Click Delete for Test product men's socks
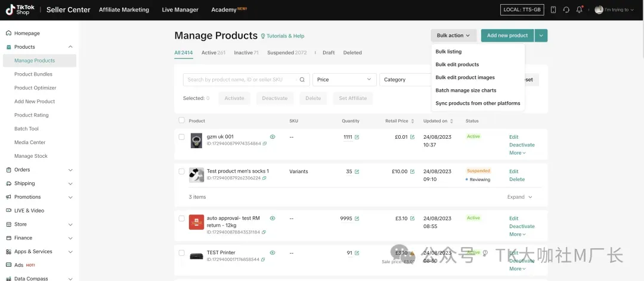This screenshot has height=281, width=644. [517, 179]
